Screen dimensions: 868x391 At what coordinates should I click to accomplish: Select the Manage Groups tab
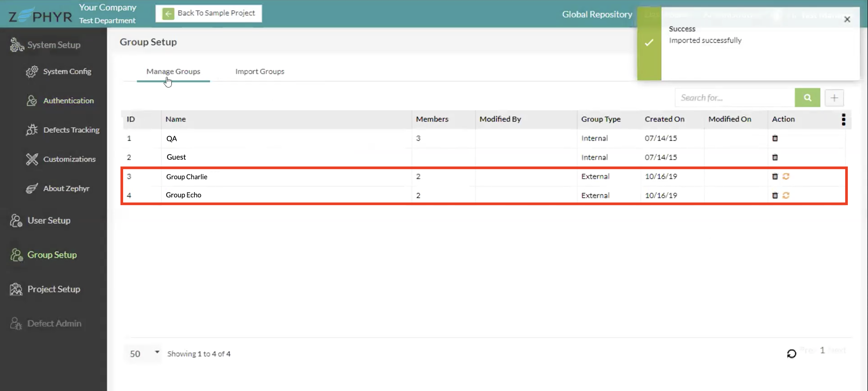(x=173, y=71)
